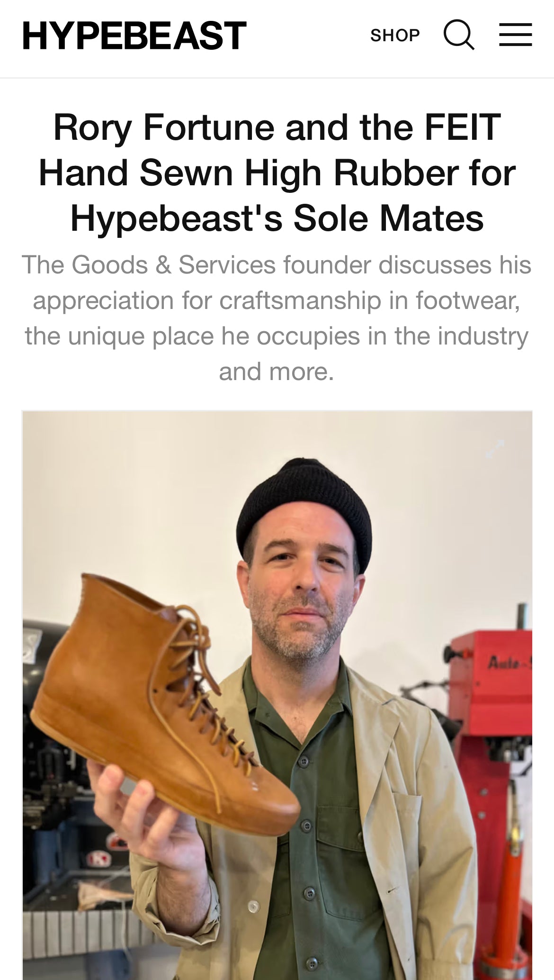Click the article headline about Rory Fortune
Screen dimensions: 554x980
(x=277, y=173)
